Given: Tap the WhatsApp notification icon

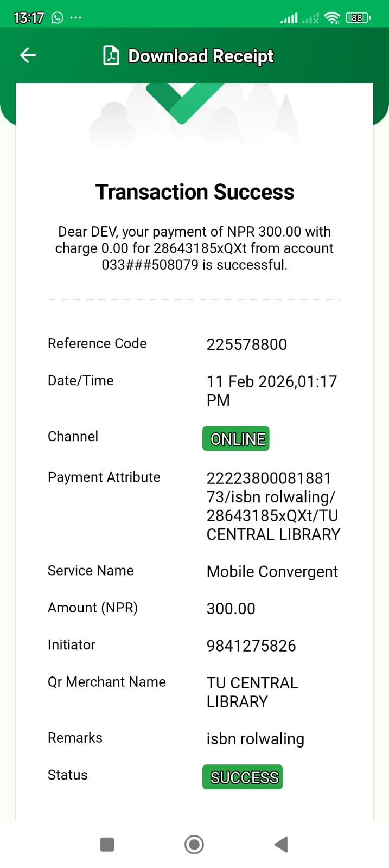Looking at the screenshot, I should pyautogui.click(x=57, y=18).
